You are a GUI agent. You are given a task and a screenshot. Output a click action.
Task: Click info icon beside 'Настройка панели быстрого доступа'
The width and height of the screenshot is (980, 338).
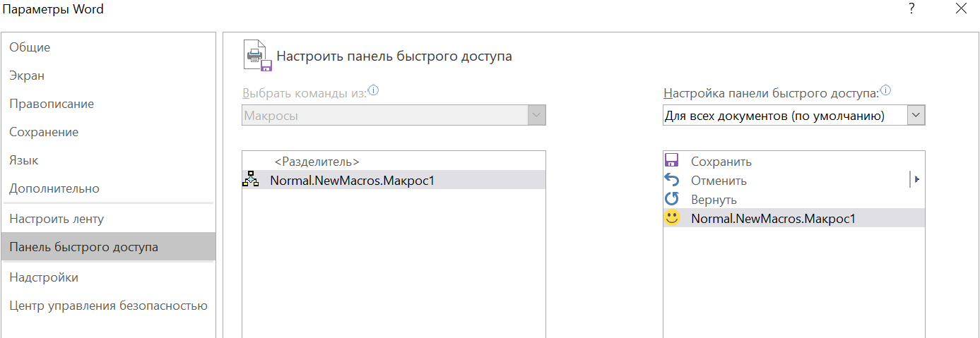pos(886,90)
